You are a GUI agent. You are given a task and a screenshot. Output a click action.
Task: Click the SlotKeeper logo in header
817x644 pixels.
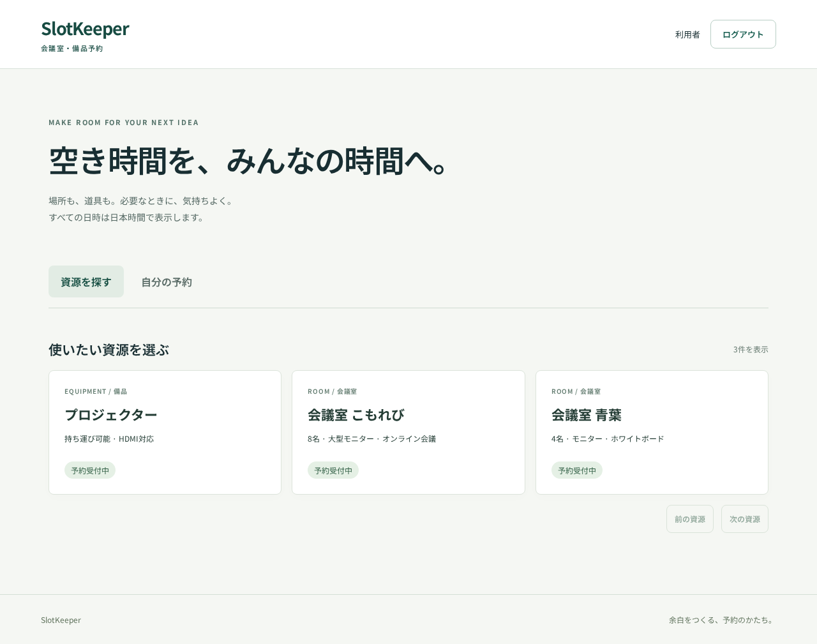[x=85, y=29]
